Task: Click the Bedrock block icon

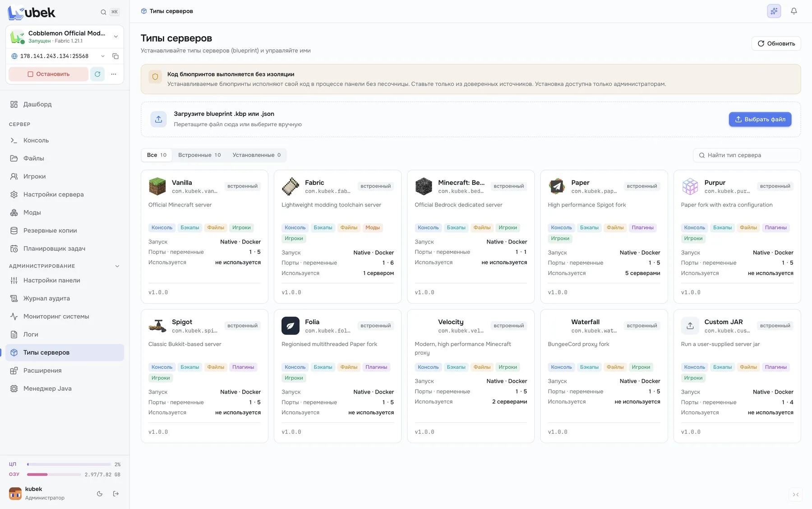Action: [424, 186]
